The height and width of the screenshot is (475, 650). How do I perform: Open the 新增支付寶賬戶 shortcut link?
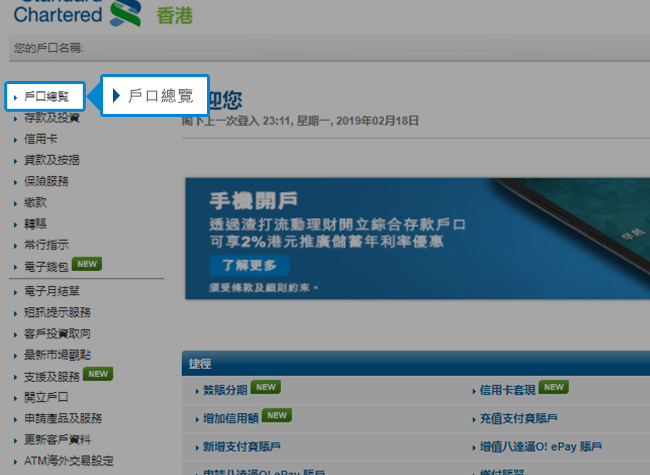(x=243, y=446)
